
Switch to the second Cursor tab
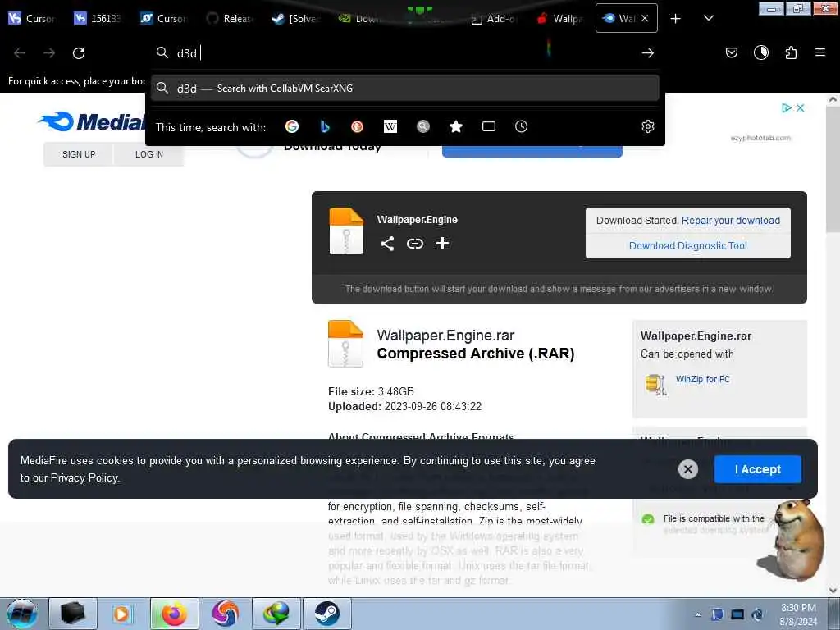pyautogui.click(x=163, y=18)
